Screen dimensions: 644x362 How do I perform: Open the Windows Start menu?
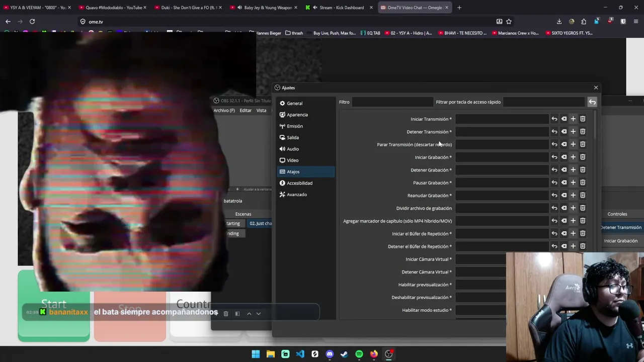coord(256,354)
